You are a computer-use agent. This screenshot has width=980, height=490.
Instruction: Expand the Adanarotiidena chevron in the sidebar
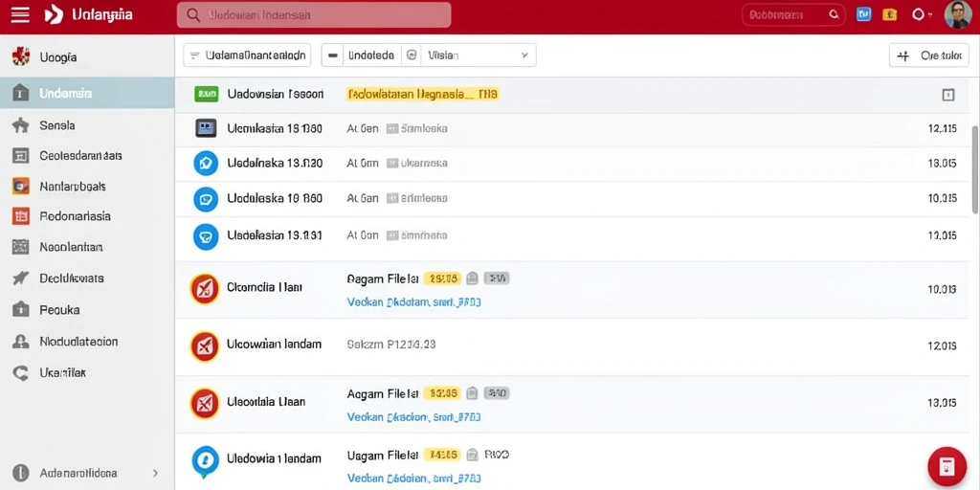[156, 473]
